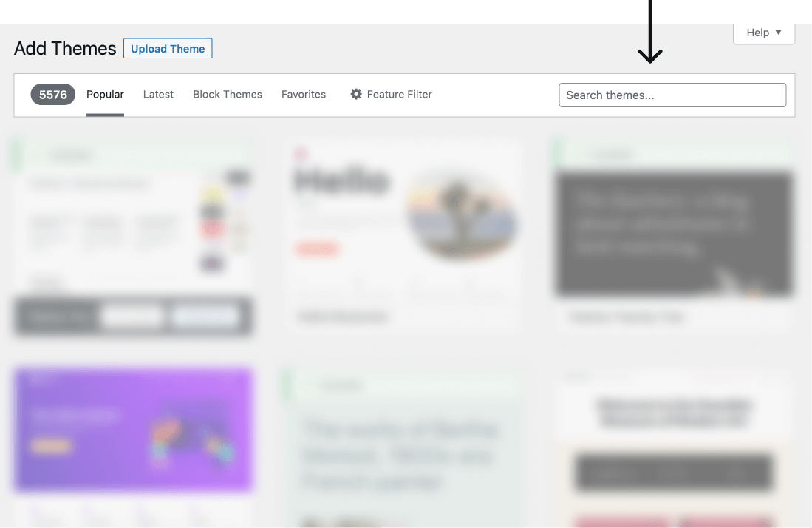Show the Favorites tab

point(304,95)
